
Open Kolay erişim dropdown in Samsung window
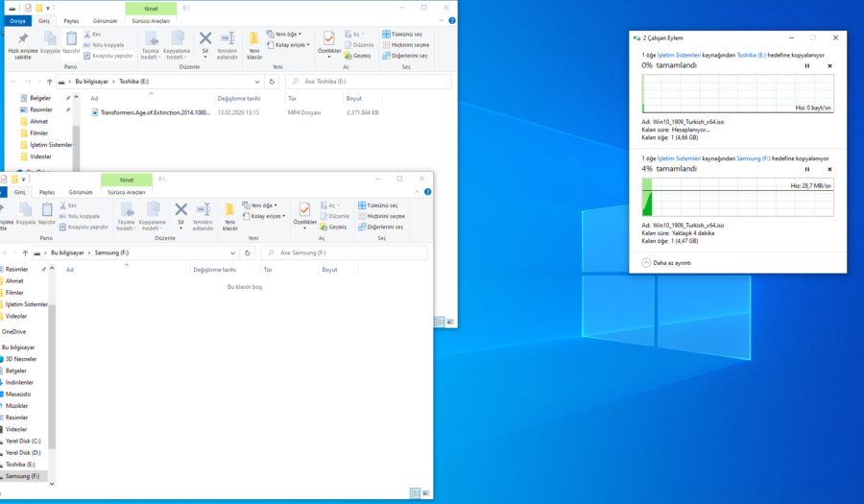[264, 216]
